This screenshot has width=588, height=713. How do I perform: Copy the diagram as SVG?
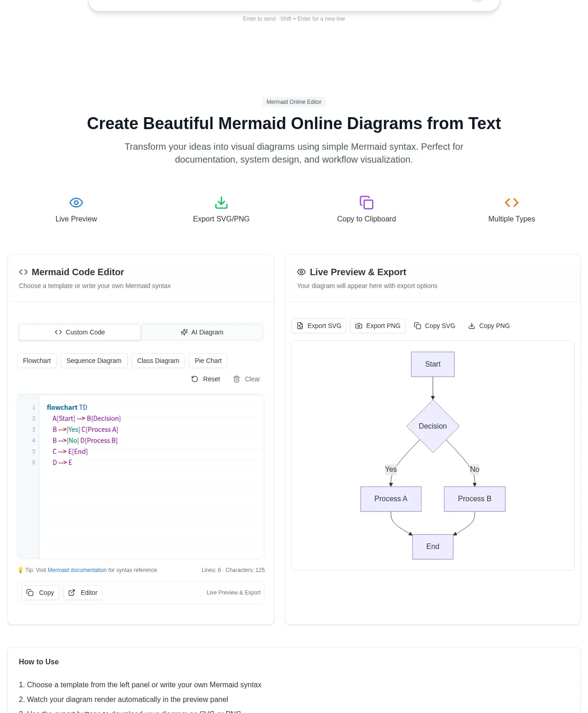(x=435, y=326)
